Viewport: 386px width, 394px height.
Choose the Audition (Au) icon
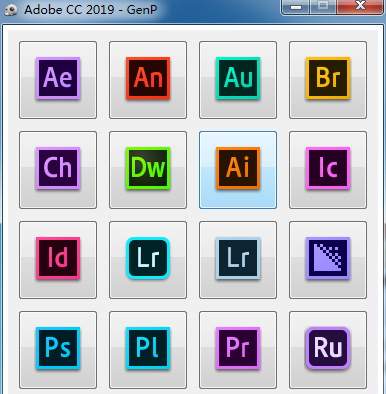pyautogui.click(x=238, y=80)
